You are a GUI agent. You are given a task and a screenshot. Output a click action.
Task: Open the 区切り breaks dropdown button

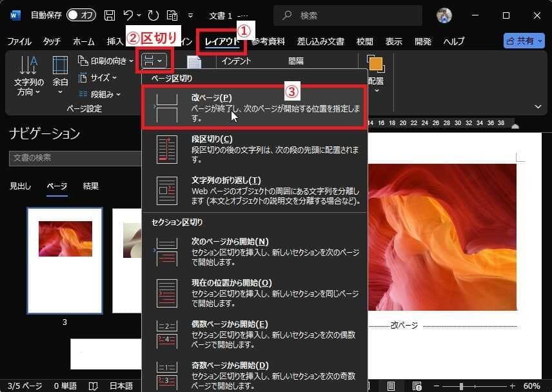click(153, 61)
